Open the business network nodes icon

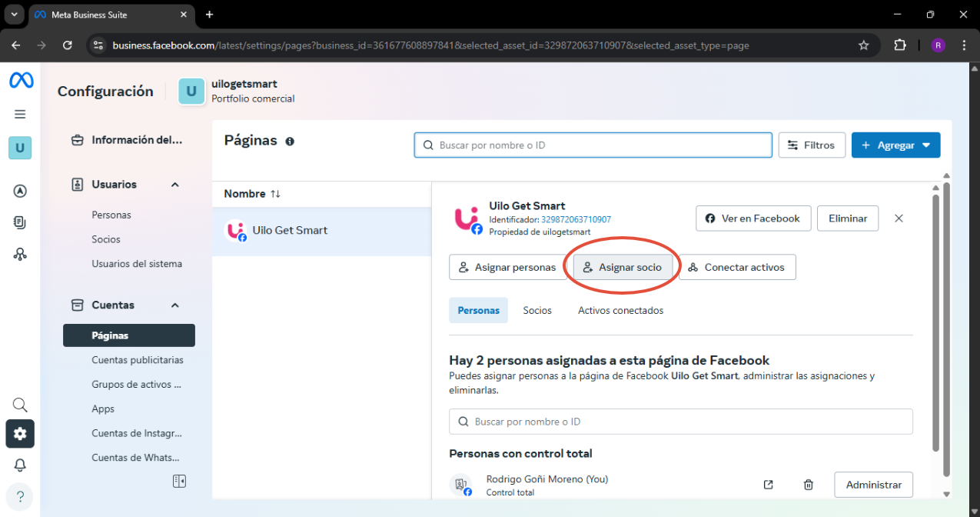tap(20, 254)
